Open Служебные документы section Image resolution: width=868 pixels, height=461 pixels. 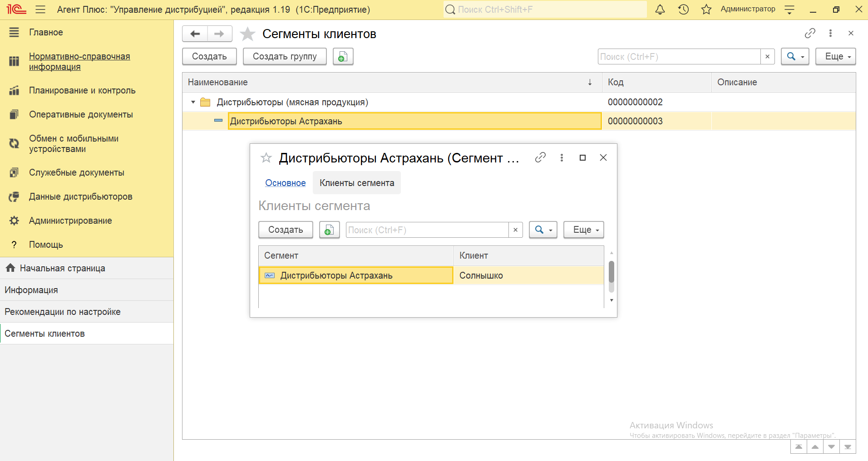(x=77, y=172)
